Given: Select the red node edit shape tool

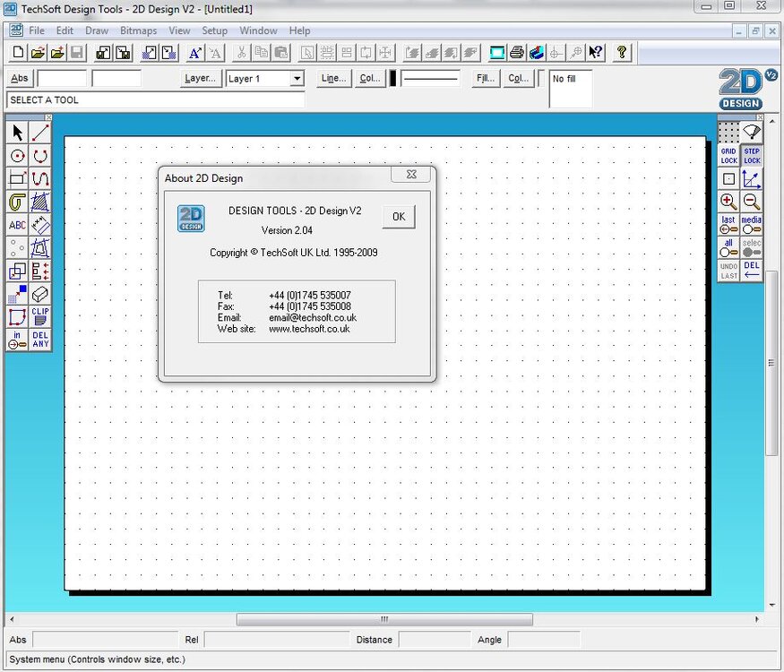Looking at the screenshot, I should click(18, 317).
